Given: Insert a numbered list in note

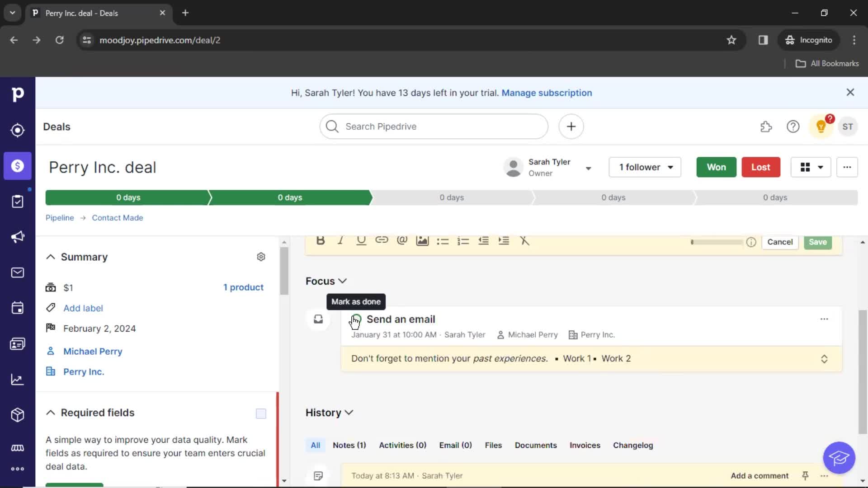Looking at the screenshot, I should coord(463,241).
